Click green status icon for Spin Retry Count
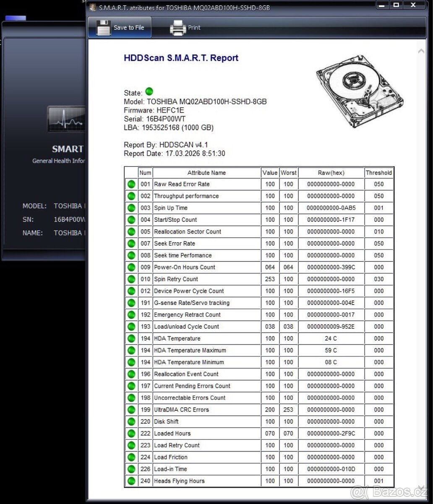The width and height of the screenshot is (433, 504). [x=131, y=279]
